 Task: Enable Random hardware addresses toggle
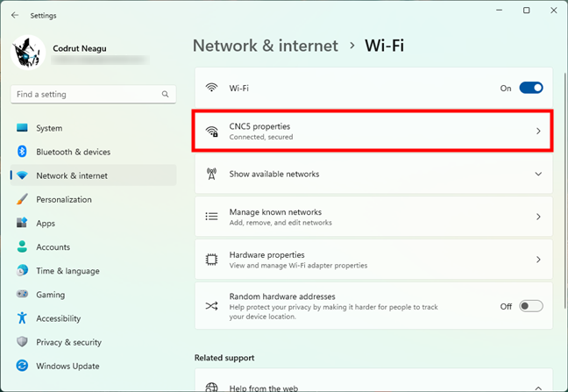point(531,306)
